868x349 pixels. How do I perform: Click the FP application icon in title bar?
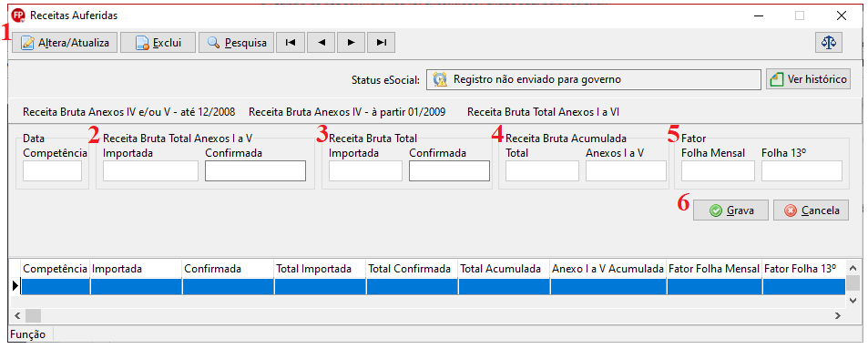[18, 15]
